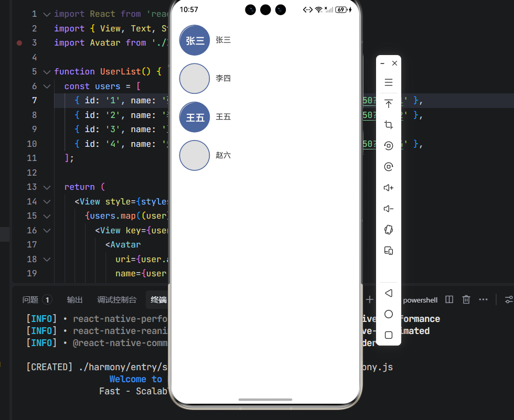Tap the emulator home circle button

pos(389,314)
